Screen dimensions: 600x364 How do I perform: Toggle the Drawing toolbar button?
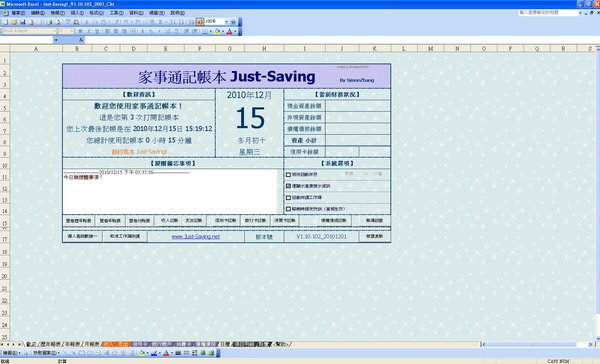point(200,22)
